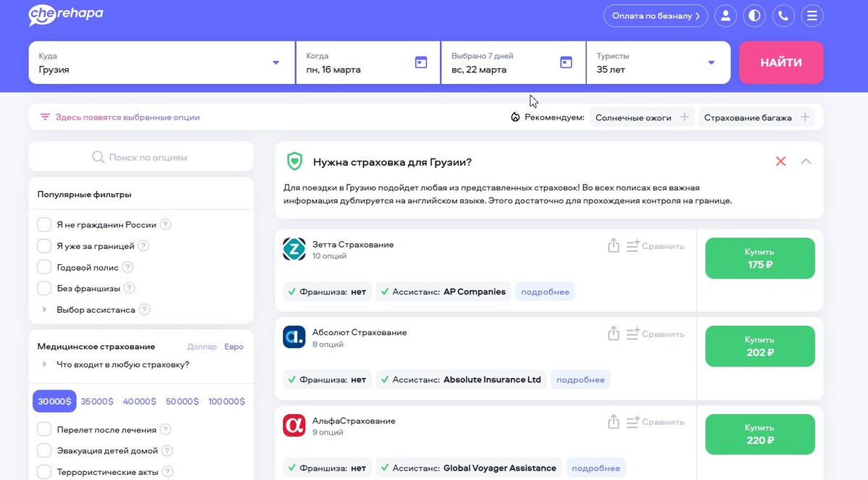Add АльфаСтрахование to Сравнить
Viewport: 868px width, 480px height.
pos(655,422)
